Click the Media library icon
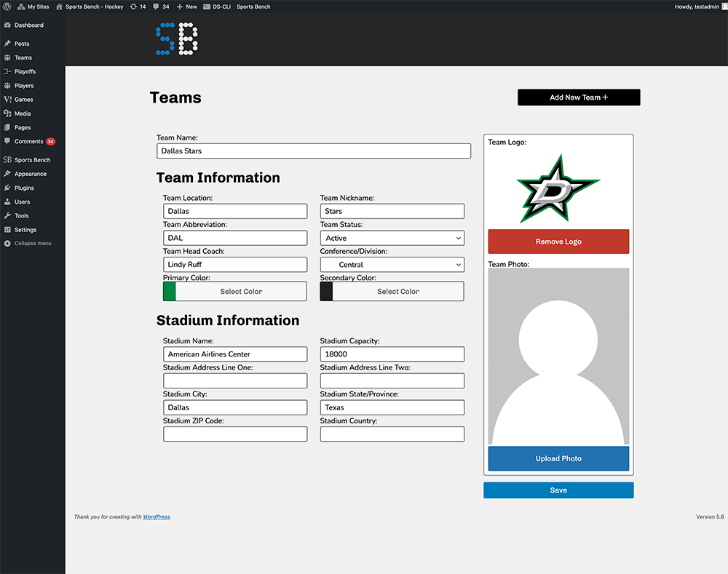 tap(7, 113)
